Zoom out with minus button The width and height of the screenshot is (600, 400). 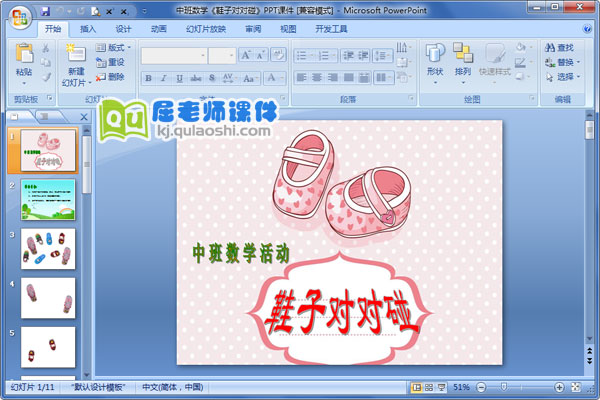coord(481,387)
